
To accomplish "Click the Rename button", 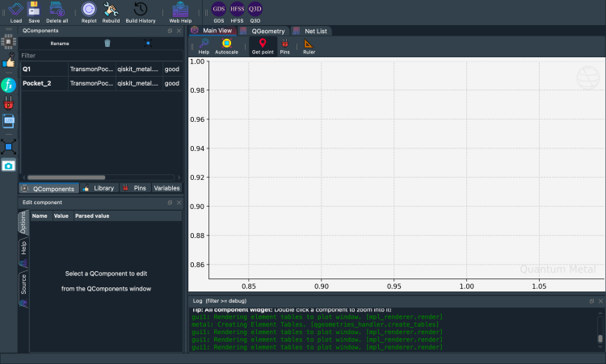I will tap(60, 44).
